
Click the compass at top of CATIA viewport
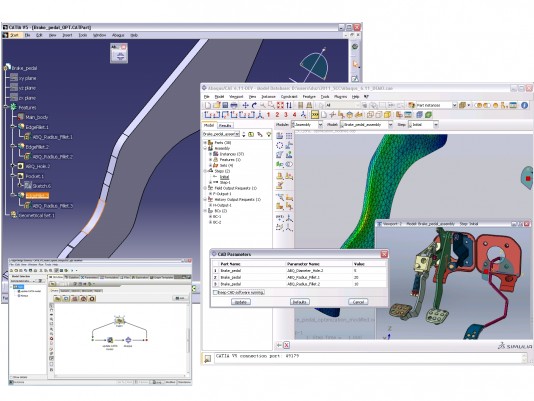point(314,66)
